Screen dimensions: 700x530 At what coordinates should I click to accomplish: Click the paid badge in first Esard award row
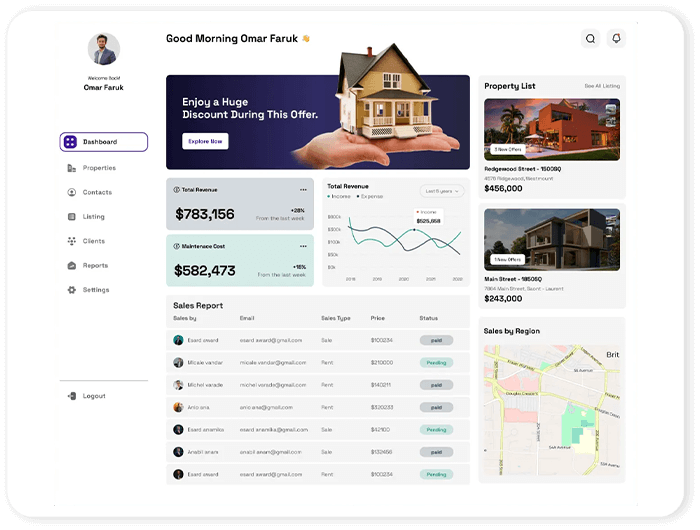point(436,340)
